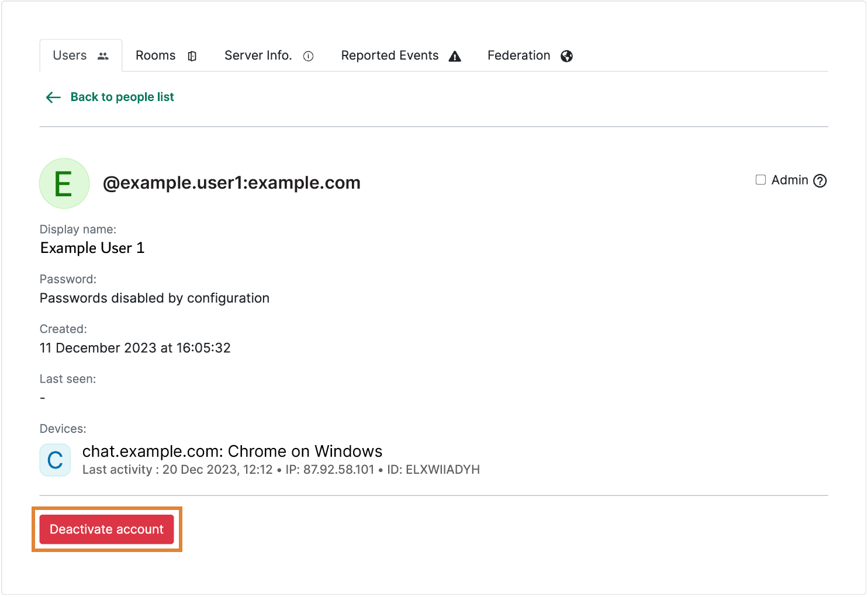Open the Admin help question mark icon
Viewport: 868px width, 597px height.
coord(820,181)
